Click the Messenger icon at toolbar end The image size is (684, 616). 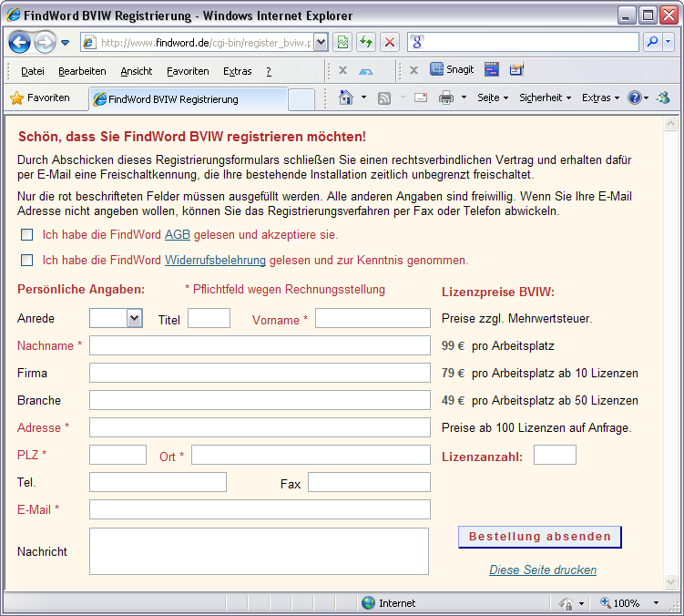pos(663,98)
